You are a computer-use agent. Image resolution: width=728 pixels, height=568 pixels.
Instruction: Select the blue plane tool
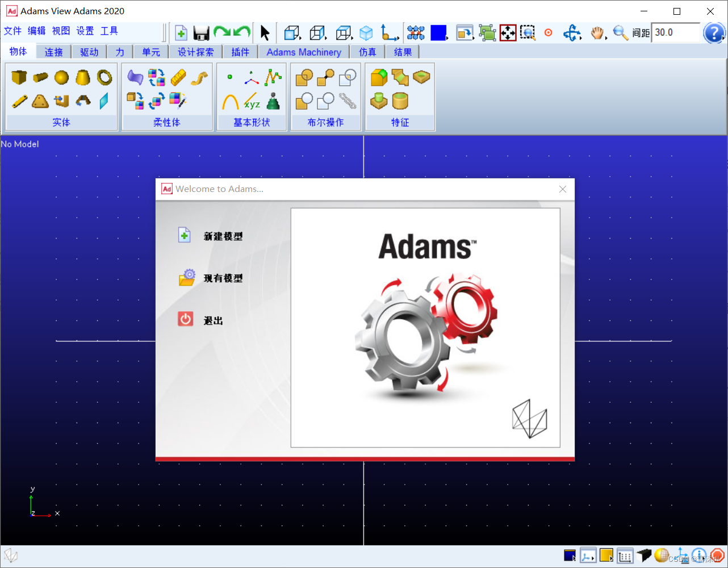click(x=104, y=101)
